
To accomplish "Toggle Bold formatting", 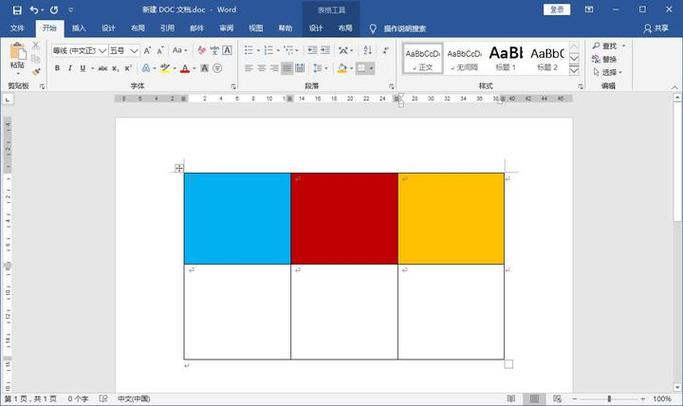I will pos(57,68).
